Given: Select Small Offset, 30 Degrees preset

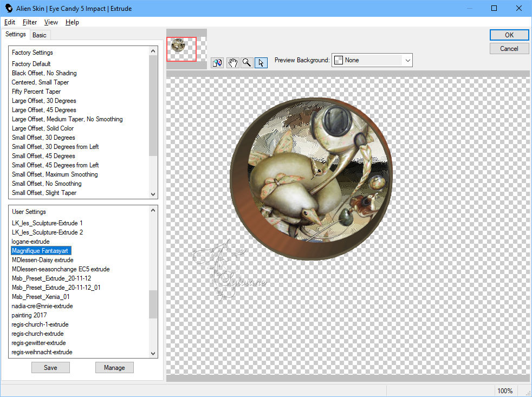Looking at the screenshot, I should [x=43, y=138].
